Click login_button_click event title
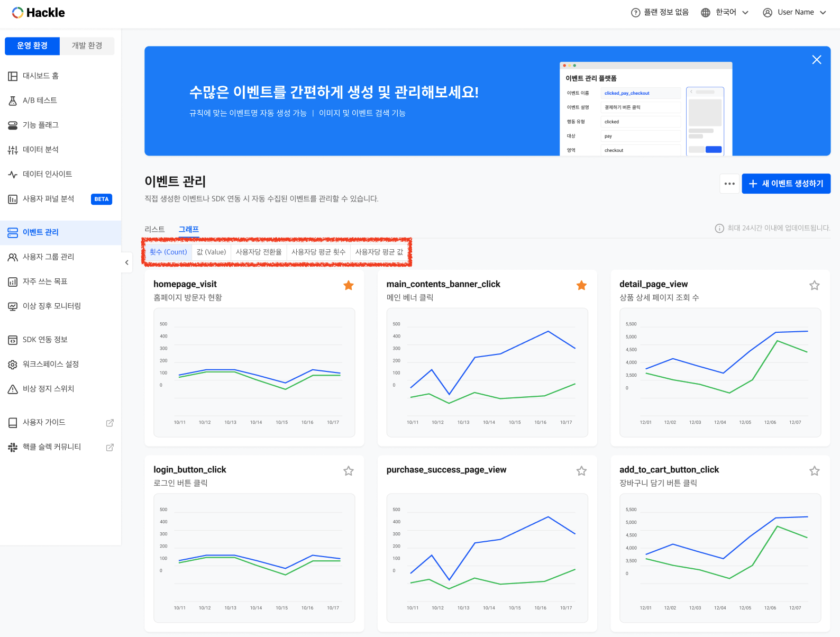This screenshot has width=840, height=637. pyautogui.click(x=190, y=470)
